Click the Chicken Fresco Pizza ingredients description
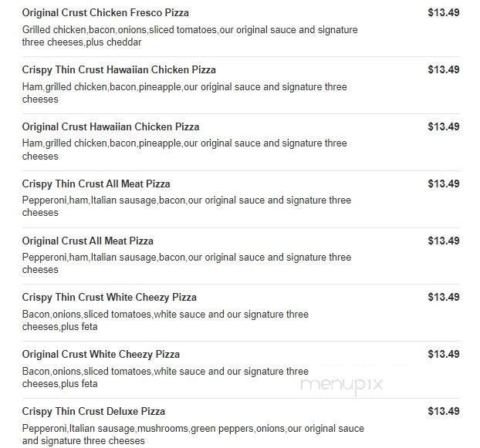The height and width of the screenshot is (448, 480). tap(189, 36)
